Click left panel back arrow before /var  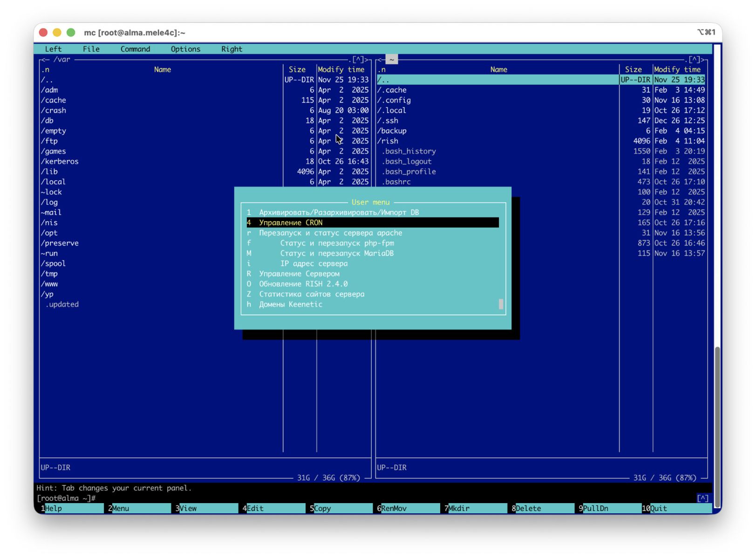44,60
